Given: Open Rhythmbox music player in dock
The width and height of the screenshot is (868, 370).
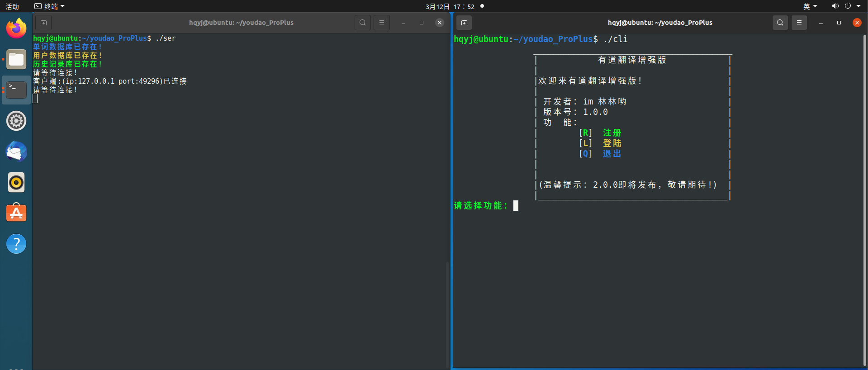Looking at the screenshot, I should pyautogui.click(x=16, y=182).
